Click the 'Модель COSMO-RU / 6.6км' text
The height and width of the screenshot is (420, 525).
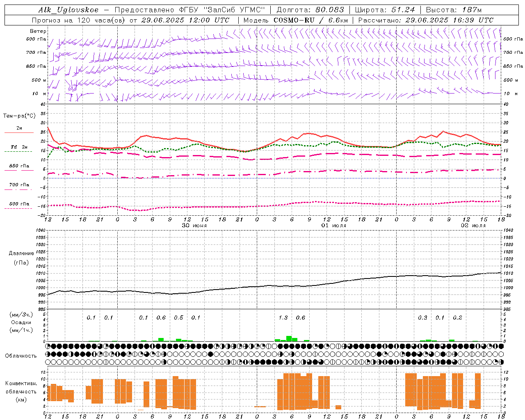(296, 20)
